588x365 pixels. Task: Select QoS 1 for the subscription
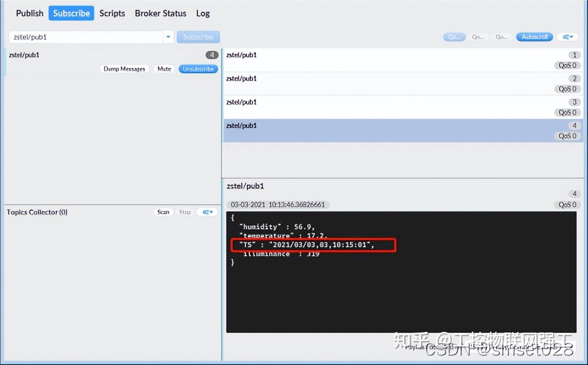pyautogui.click(x=478, y=37)
